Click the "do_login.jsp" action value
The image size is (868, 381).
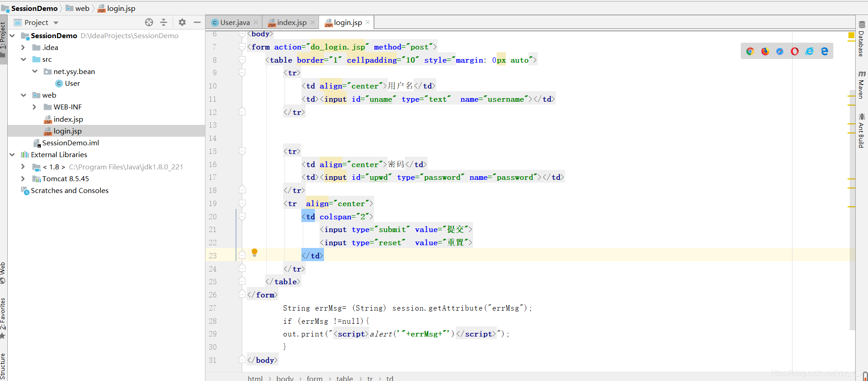click(x=338, y=47)
